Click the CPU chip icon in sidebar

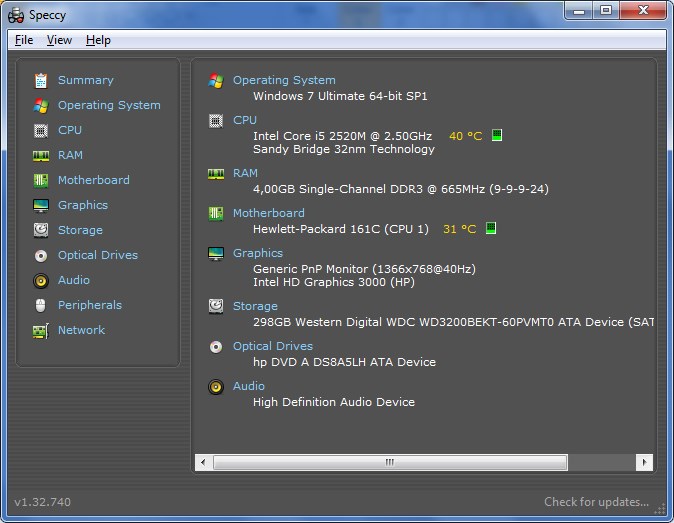click(41, 131)
